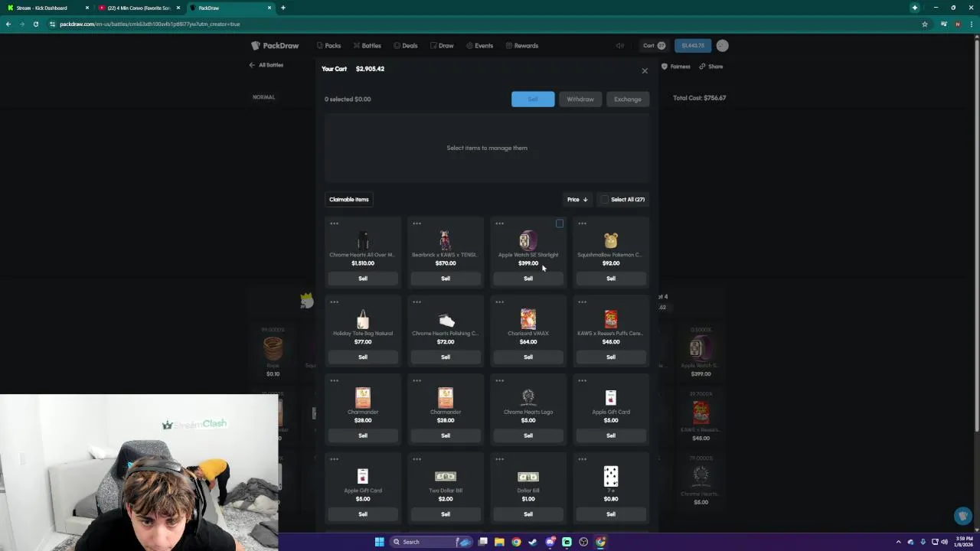Open the Rewards page

click(x=522, y=46)
